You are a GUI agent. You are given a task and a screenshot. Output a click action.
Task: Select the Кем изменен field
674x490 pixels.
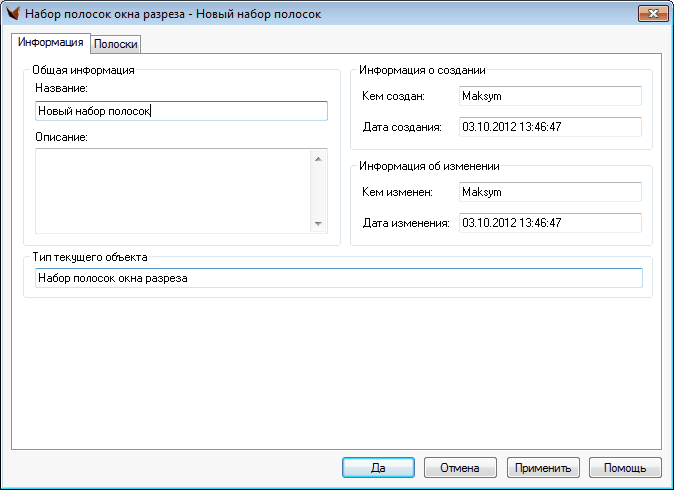pos(548,191)
